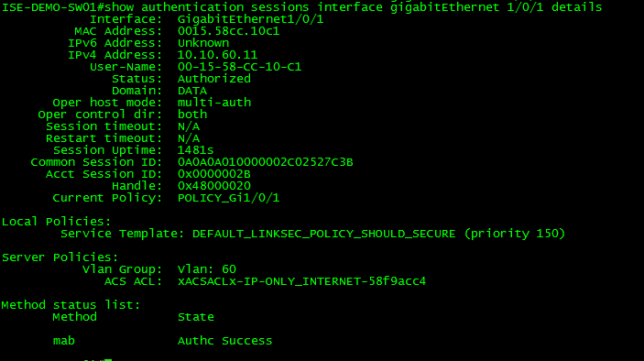Click the Session Uptime 1481s value
The width and height of the screenshot is (644, 361).
point(195,150)
